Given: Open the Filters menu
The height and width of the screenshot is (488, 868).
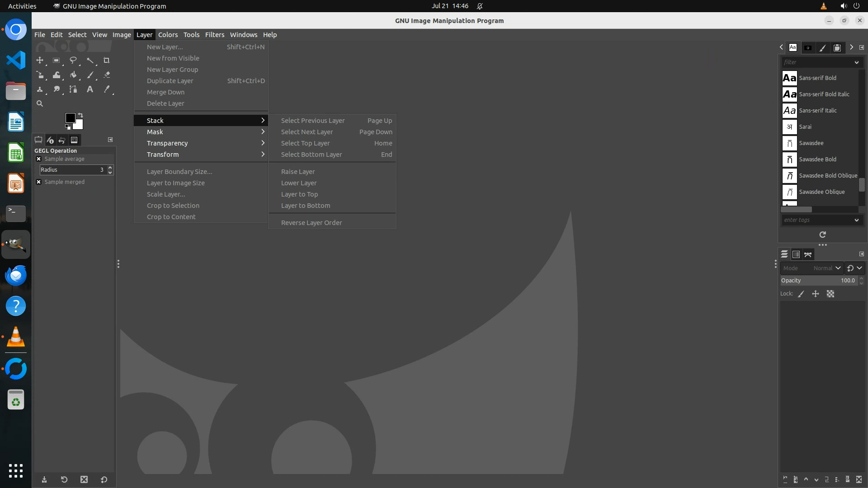Looking at the screenshot, I should tap(214, 35).
